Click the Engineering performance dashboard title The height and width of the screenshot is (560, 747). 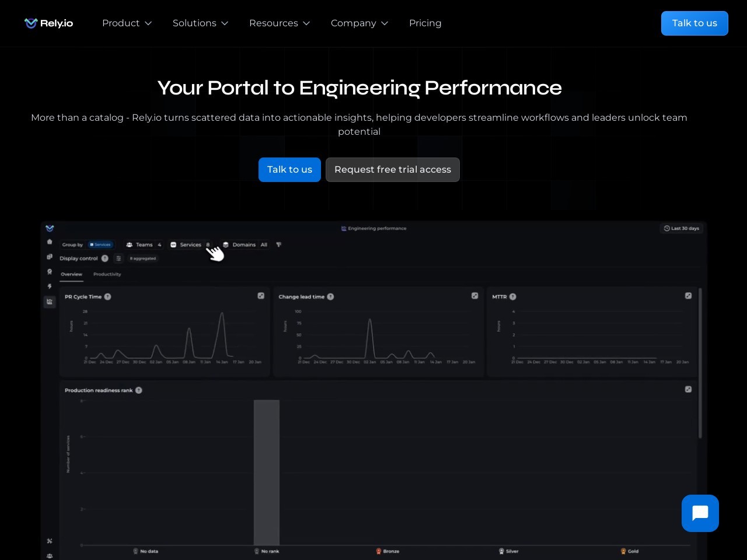[x=373, y=228]
